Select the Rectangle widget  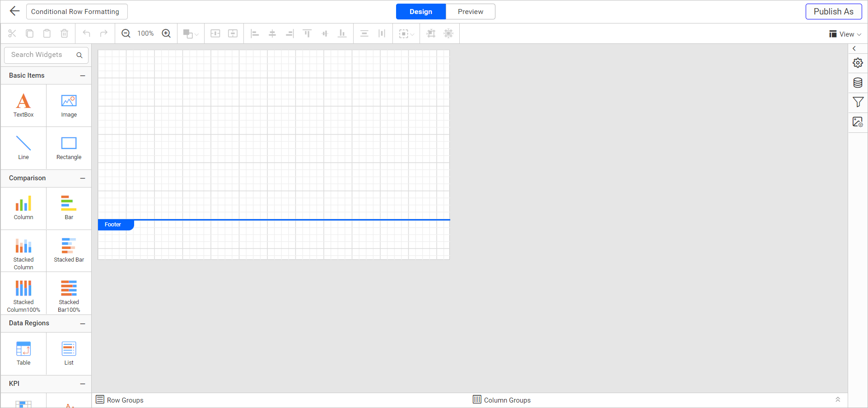coord(69,148)
